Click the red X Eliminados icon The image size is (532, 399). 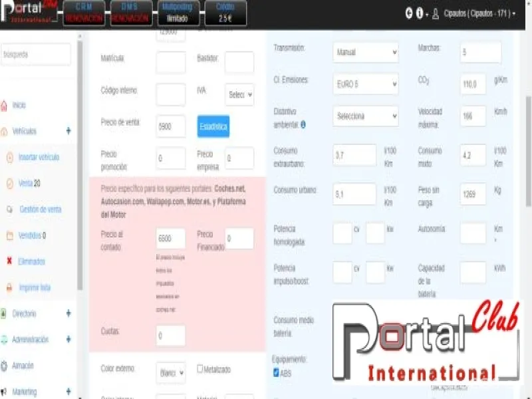(x=9, y=261)
